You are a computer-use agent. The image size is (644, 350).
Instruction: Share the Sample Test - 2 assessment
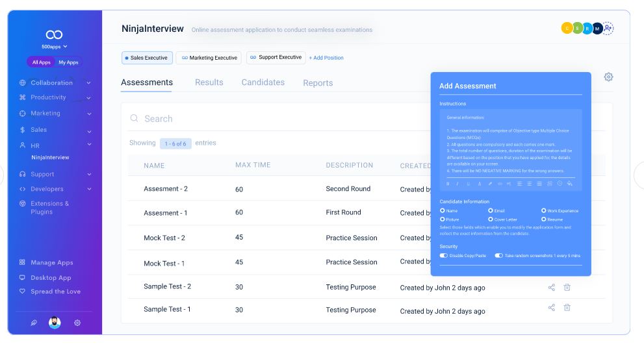[x=552, y=287]
